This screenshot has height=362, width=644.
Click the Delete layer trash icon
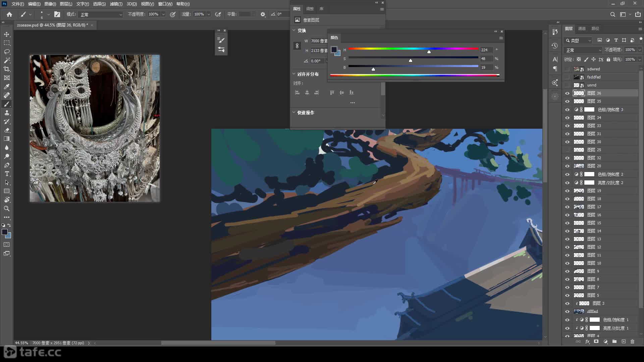pos(632,342)
